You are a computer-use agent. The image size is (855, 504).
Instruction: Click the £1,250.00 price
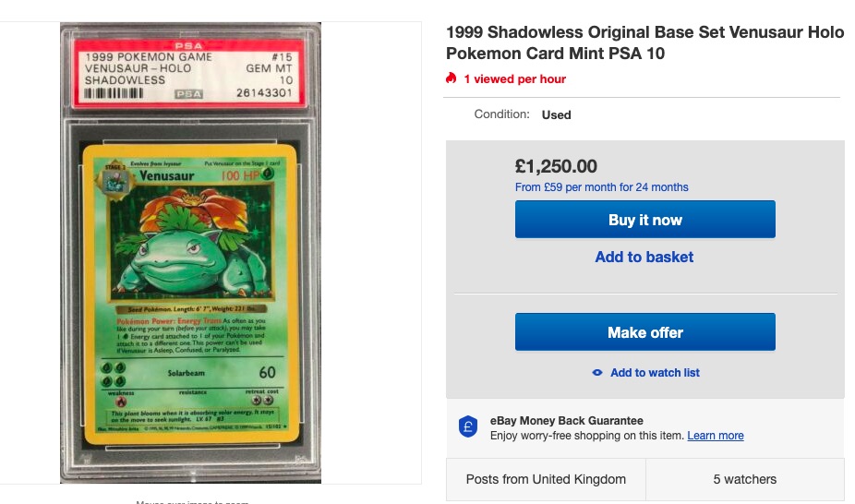click(x=556, y=167)
